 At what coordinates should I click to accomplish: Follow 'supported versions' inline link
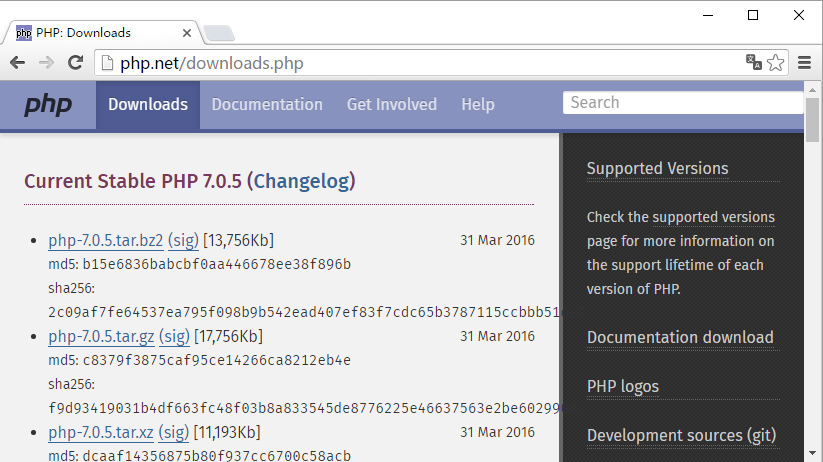[x=713, y=217]
